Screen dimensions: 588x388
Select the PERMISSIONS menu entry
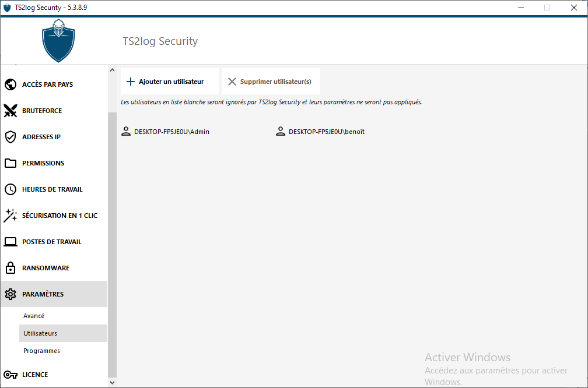[x=54, y=163]
